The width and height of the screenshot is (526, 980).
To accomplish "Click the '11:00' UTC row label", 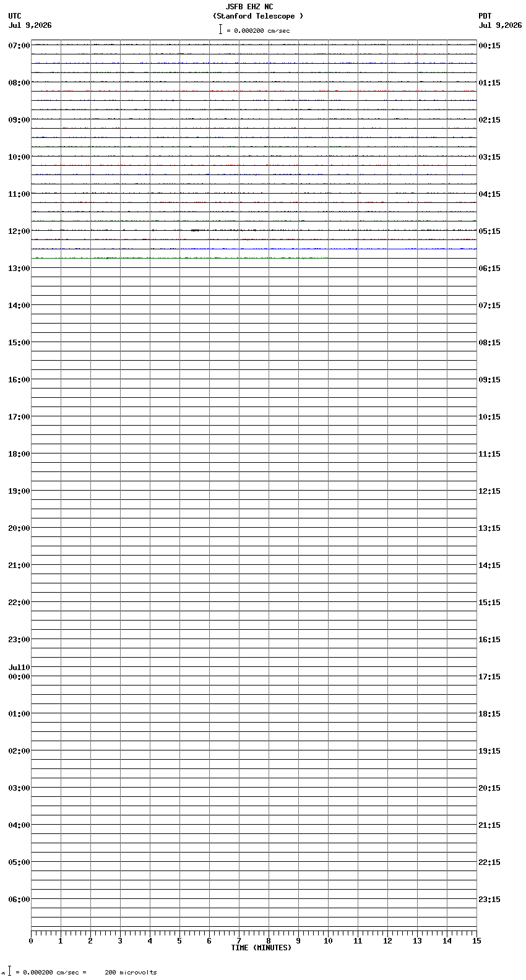I will click(19, 194).
